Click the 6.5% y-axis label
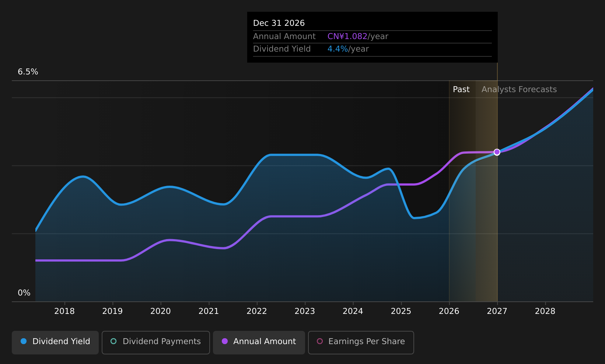 pyautogui.click(x=28, y=72)
